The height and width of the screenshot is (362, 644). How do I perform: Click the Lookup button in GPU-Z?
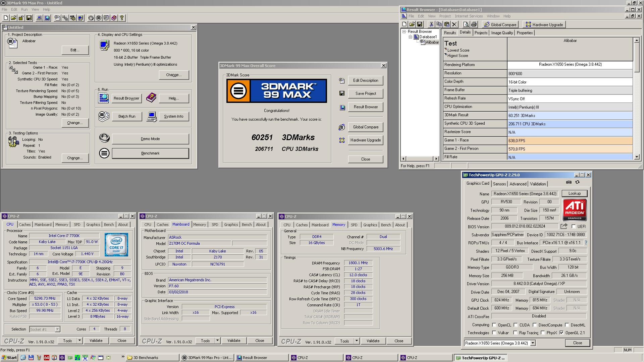pos(574,193)
